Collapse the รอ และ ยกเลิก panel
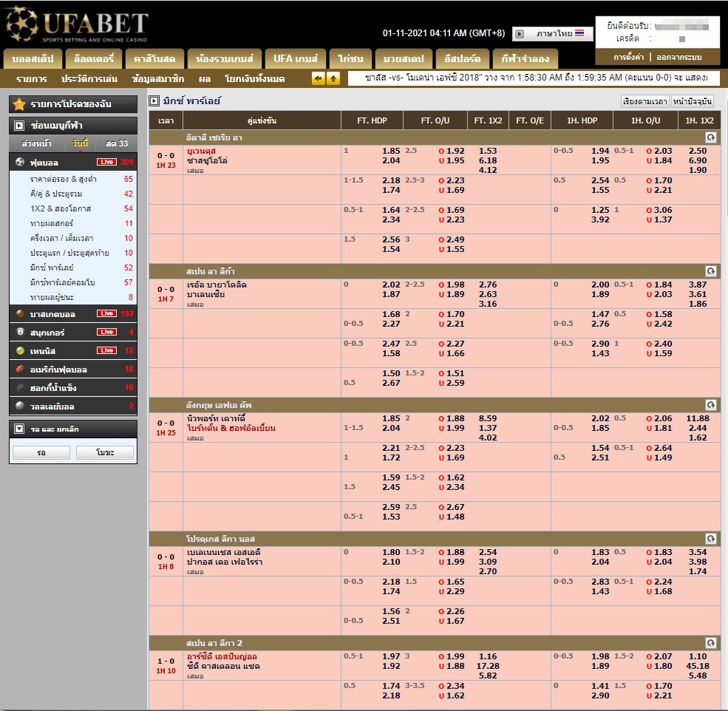 point(20,429)
